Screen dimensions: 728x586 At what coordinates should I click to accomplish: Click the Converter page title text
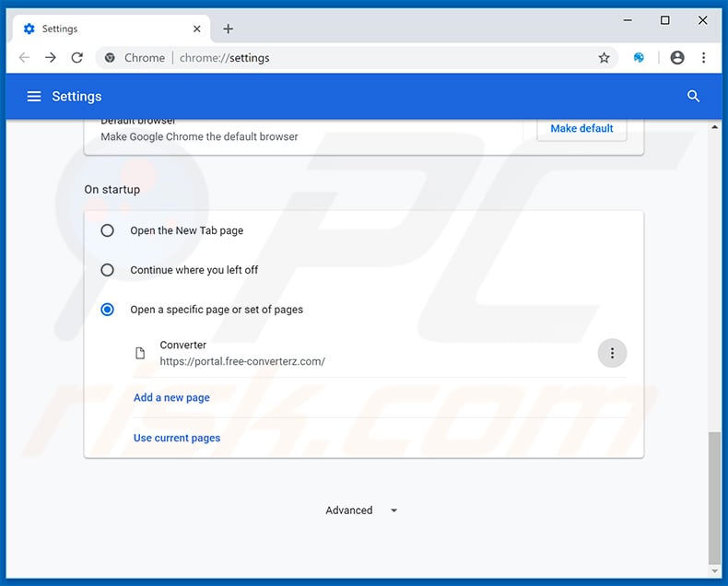(183, 345)
